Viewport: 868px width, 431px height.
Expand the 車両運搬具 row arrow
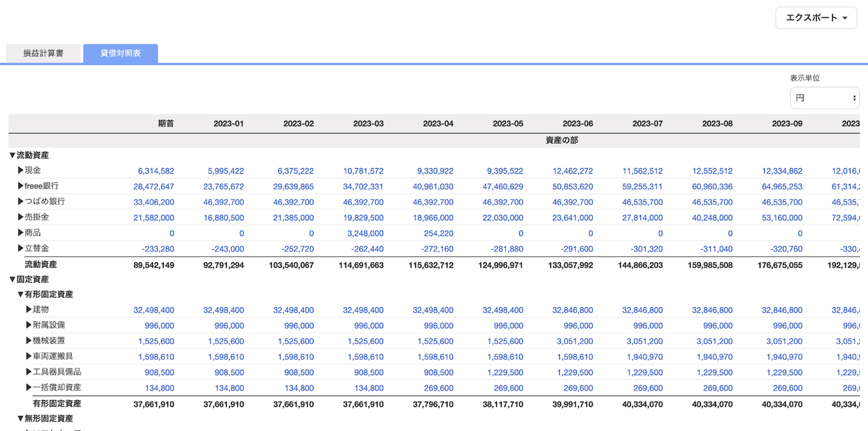coord(29,356)
